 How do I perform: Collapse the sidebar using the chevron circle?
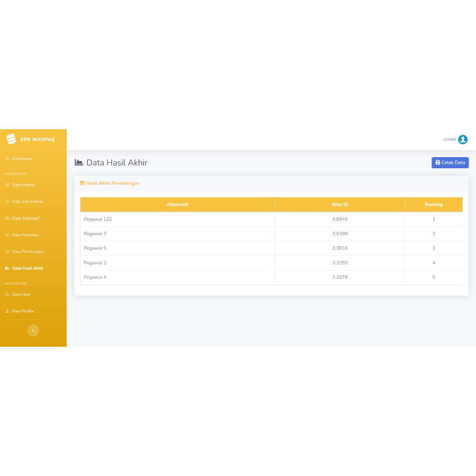coord(33,330)
